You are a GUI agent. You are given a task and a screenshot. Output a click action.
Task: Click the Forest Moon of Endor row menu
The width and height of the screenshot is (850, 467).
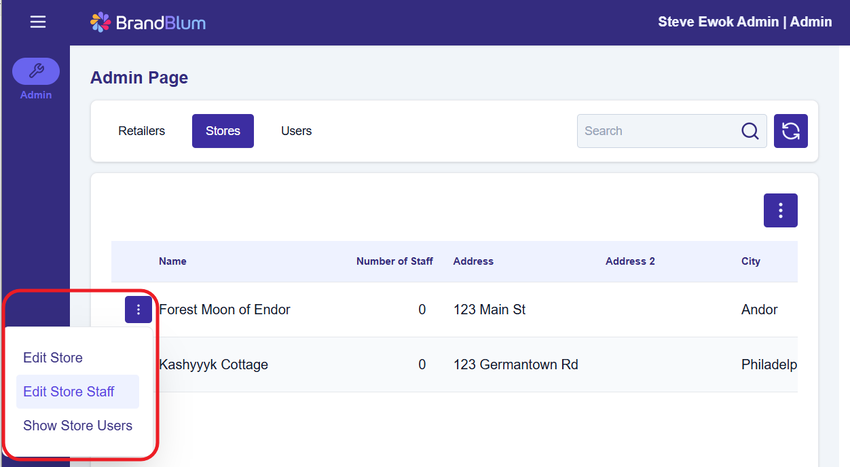coord(138,310)
